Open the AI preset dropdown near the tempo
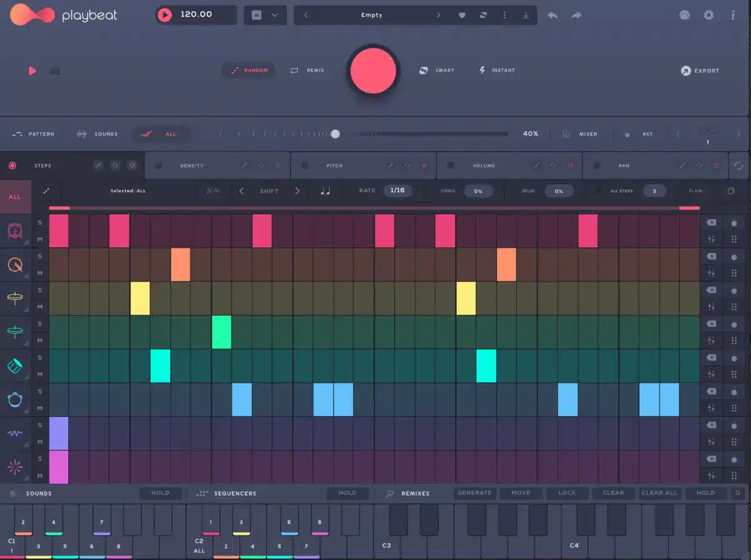 pos(265,14)
